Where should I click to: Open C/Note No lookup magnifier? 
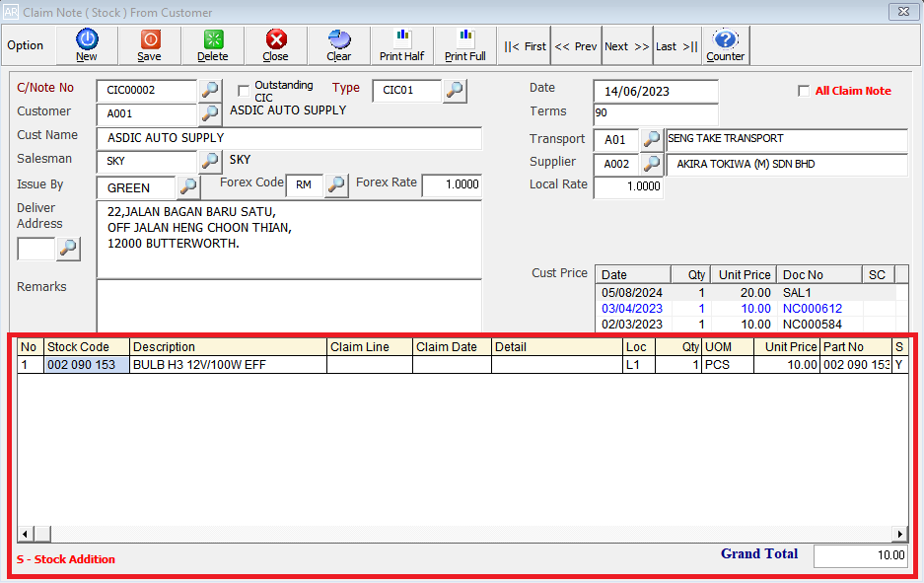pyautogui.click(x=210, y=90)
